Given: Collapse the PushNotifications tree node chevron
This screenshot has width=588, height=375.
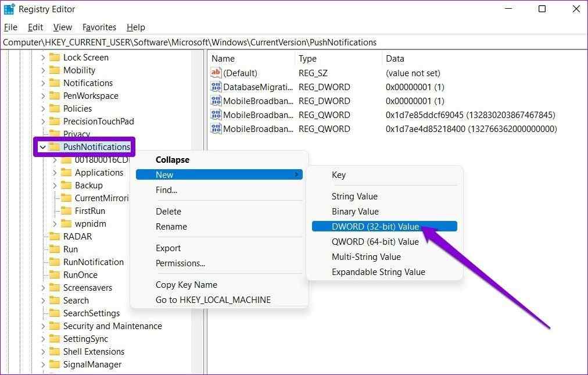Looking at the screenshot, I should point(43,147).
